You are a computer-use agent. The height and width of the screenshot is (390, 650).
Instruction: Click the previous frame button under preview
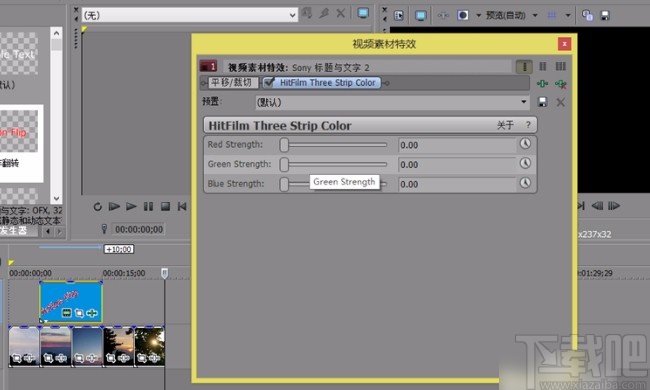597,206
